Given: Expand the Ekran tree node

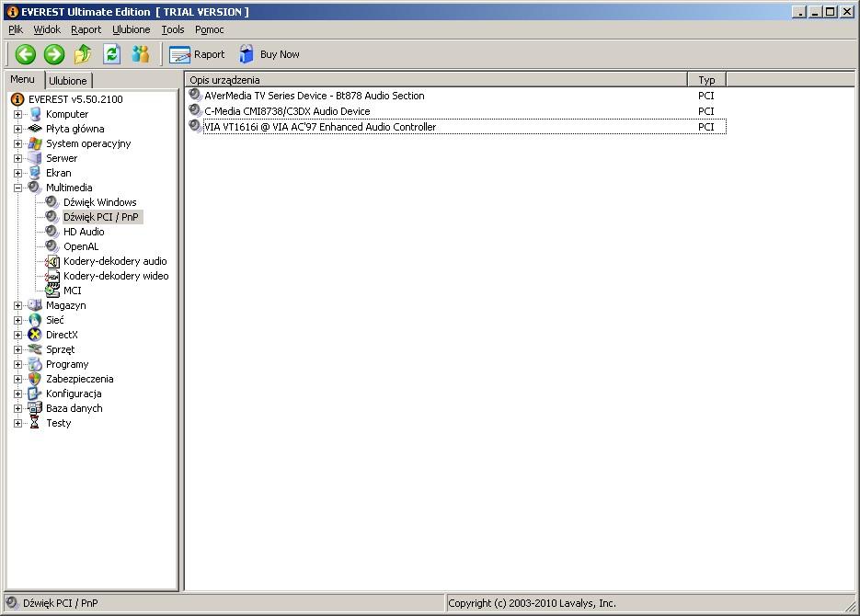Looking at the screenshot, I should pos(17,173).
